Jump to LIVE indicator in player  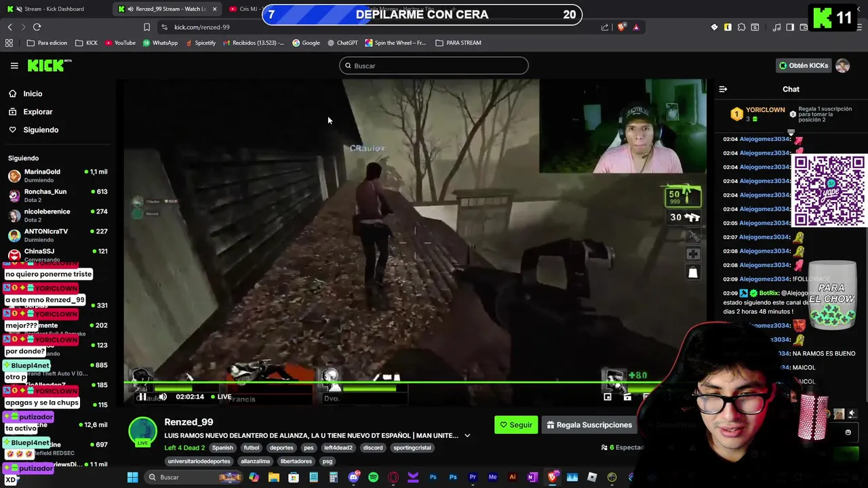pyautogui.click(x=221, y=396)
